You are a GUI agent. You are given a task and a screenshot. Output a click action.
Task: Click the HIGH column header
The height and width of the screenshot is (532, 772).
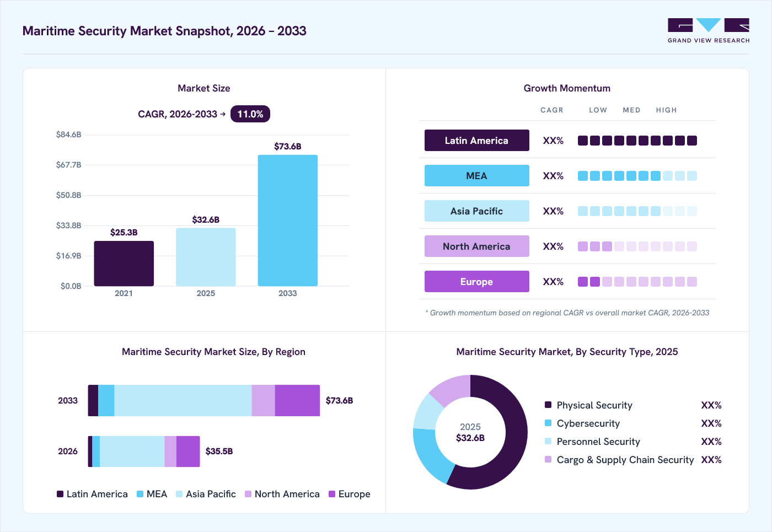[x=666, y=110]
